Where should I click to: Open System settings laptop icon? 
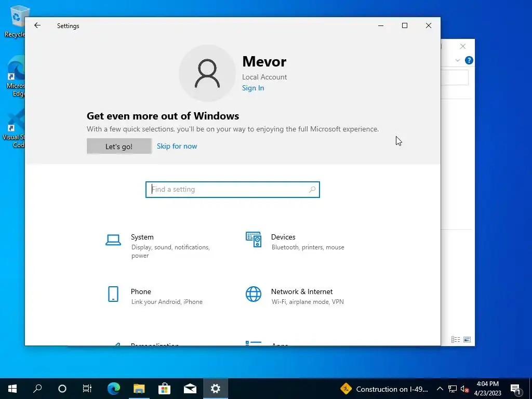113,240
